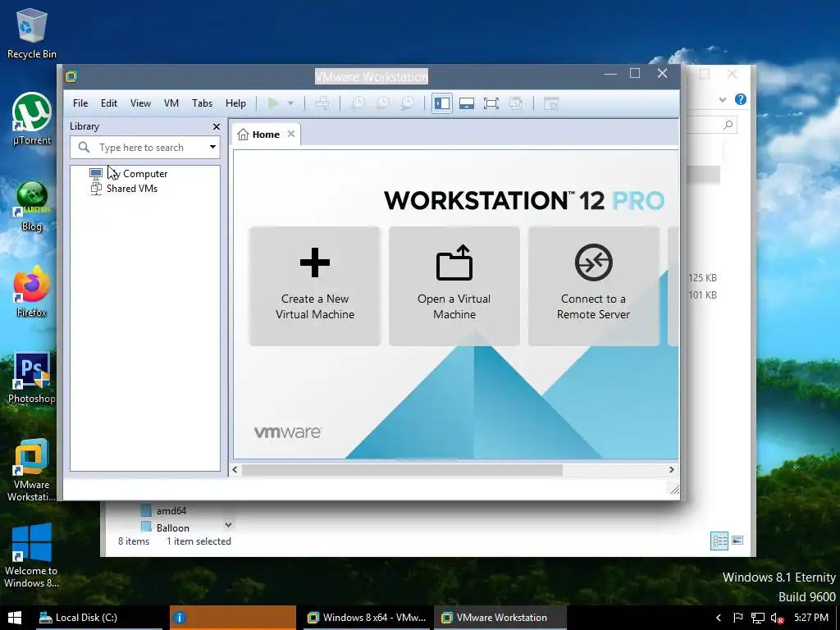
Task: Open the Recycle Bin desktop icon
Action: [x=32, y=33]
